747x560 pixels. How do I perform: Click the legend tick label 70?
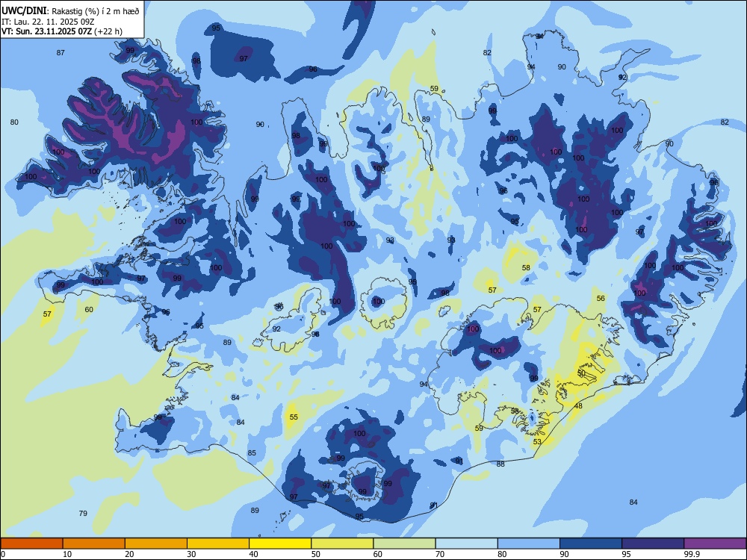440,554
